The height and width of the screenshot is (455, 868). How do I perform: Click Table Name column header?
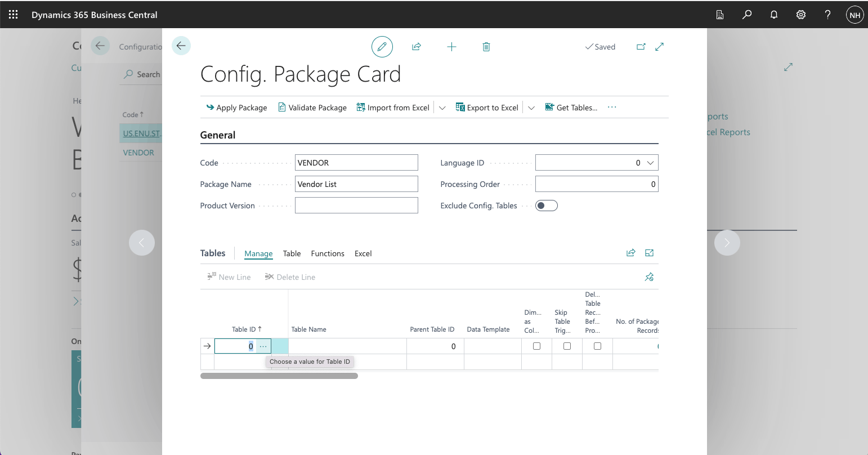click(308, 329)
